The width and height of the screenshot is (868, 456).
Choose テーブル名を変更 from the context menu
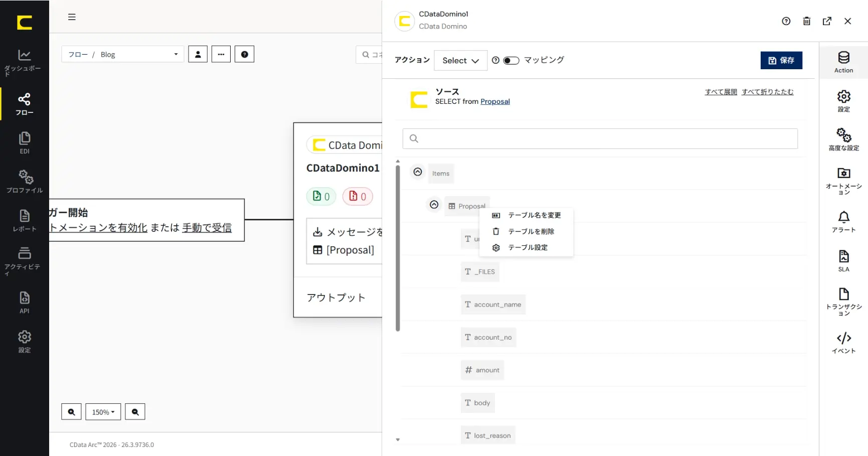coord(526,215)
